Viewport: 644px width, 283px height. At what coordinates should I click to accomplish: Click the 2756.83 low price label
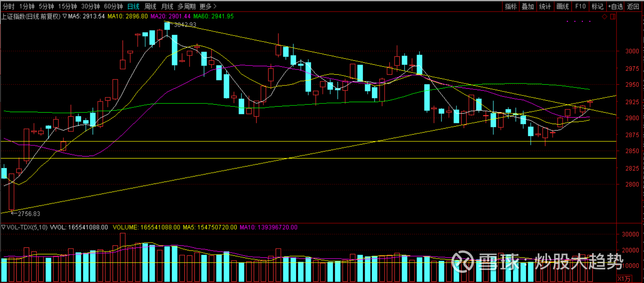[29, 214]
